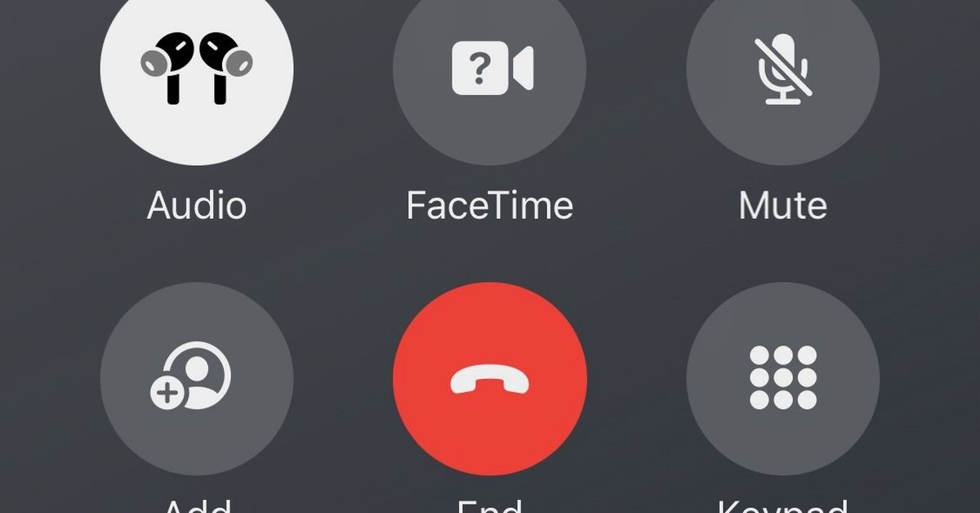
Task: Switch the call to FaceTime video
Action: point(489,69)
